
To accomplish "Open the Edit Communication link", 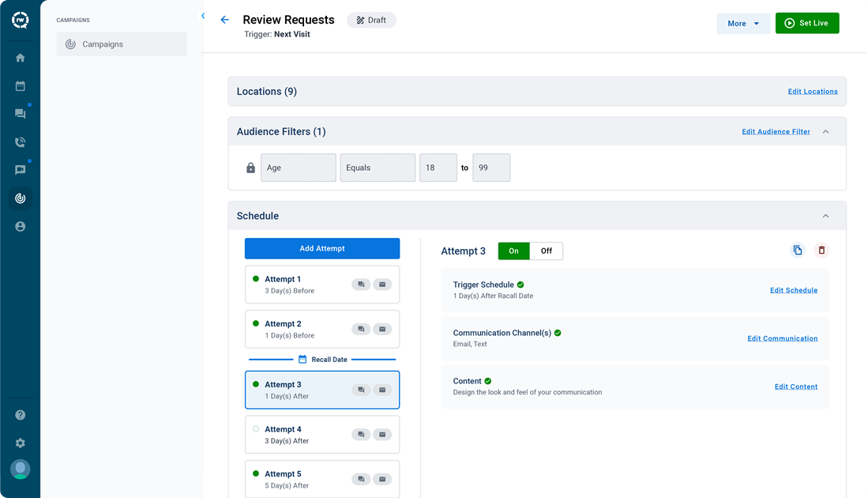I will (x=782, y=338).
